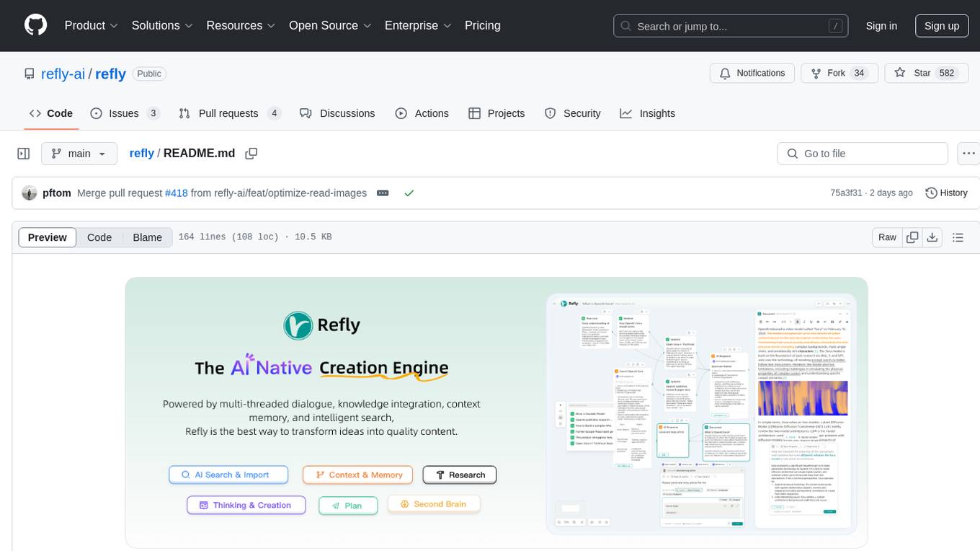Copy the README.md file path
The image size is (980, 551).
[251, 154]
